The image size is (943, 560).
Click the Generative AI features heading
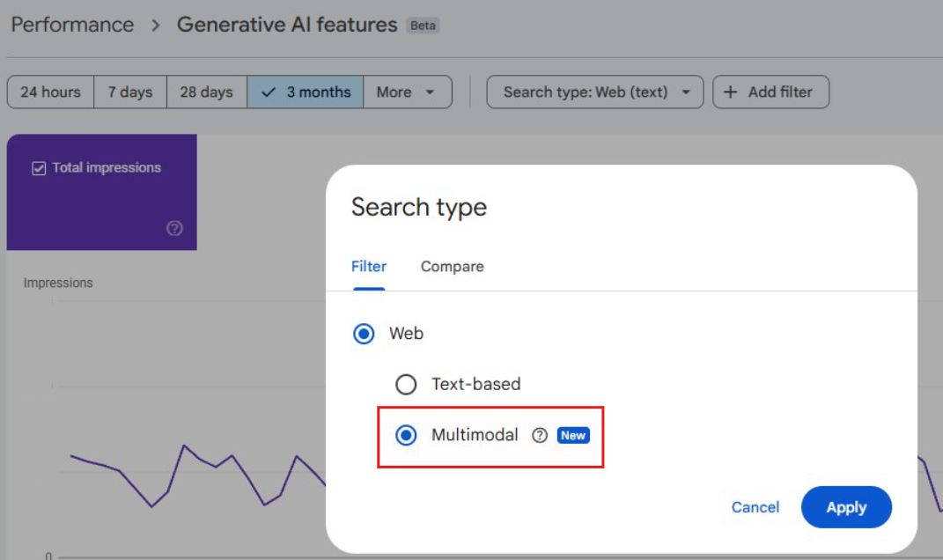287,25
